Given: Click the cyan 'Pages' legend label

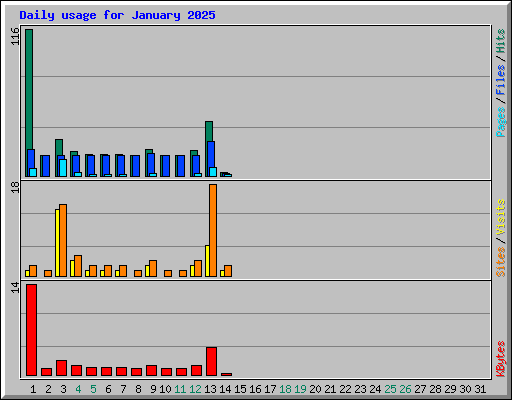Looking at the screenshot, I should tap(501, 122).
